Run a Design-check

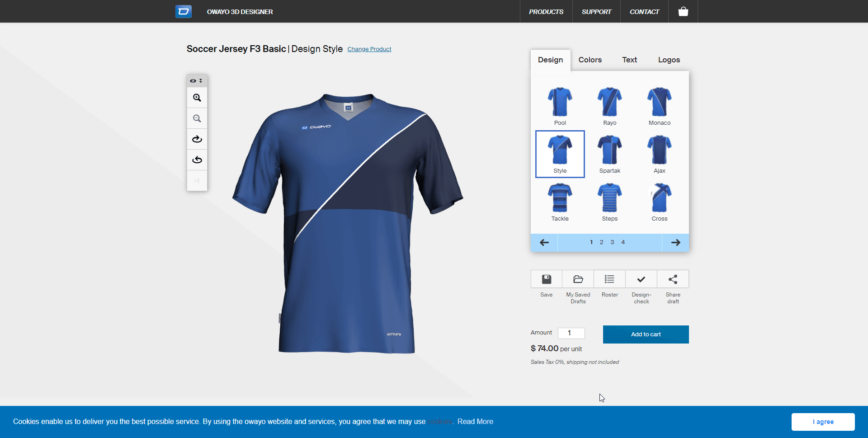coord(641,279)
